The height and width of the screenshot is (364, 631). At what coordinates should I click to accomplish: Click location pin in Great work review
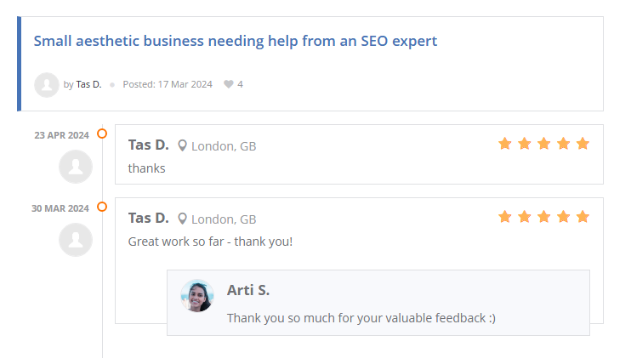point(182,219)
